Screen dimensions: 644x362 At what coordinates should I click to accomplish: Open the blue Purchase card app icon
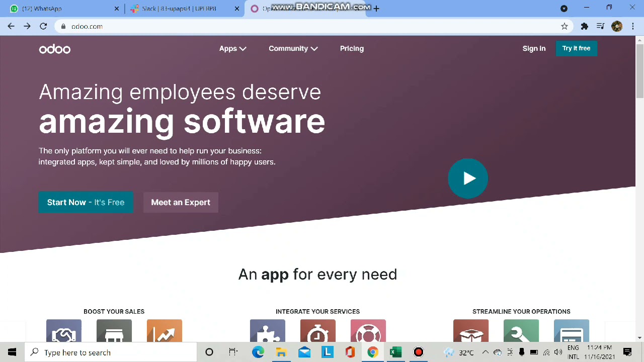click(572, 331)
